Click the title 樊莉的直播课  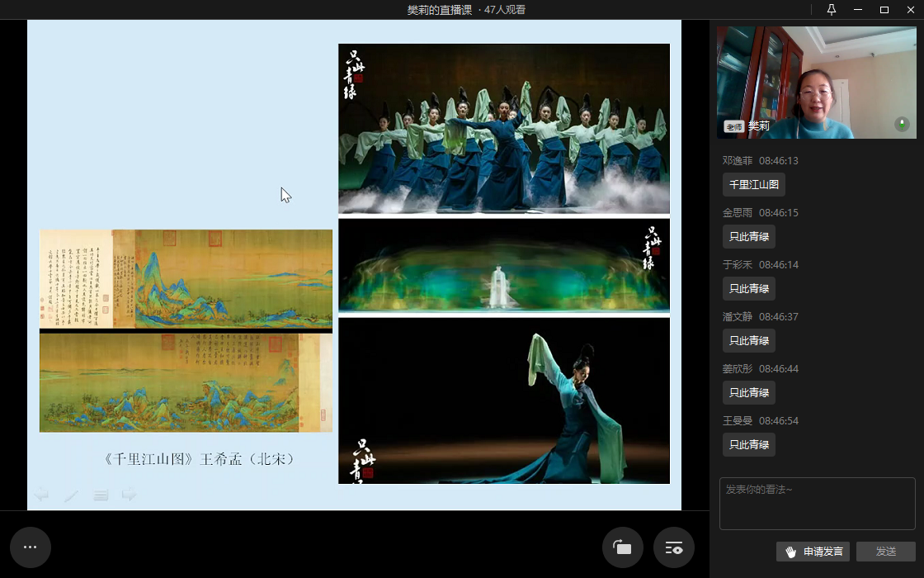[x=440, y=9]
